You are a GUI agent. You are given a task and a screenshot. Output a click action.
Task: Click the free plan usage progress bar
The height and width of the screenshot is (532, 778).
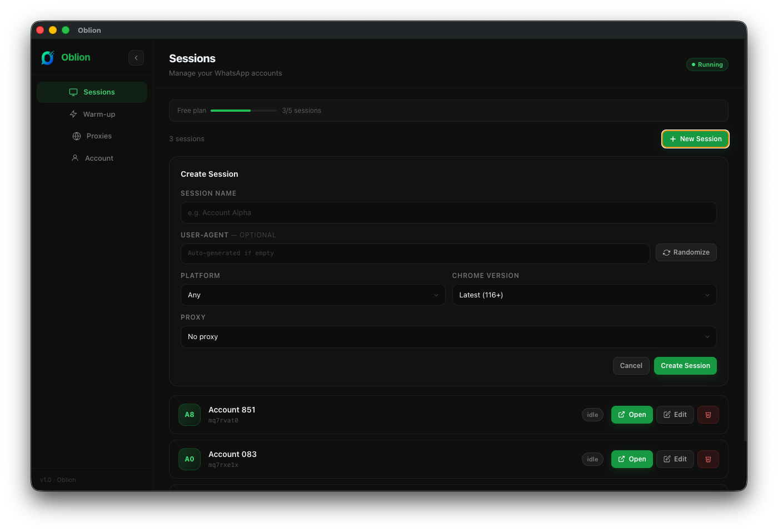point(244,111)
